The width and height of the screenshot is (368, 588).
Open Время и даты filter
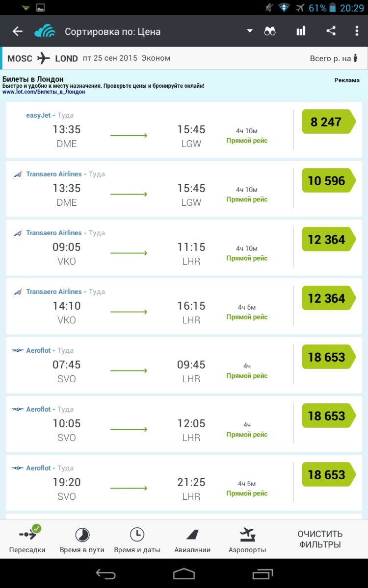[x=137, y=540]
